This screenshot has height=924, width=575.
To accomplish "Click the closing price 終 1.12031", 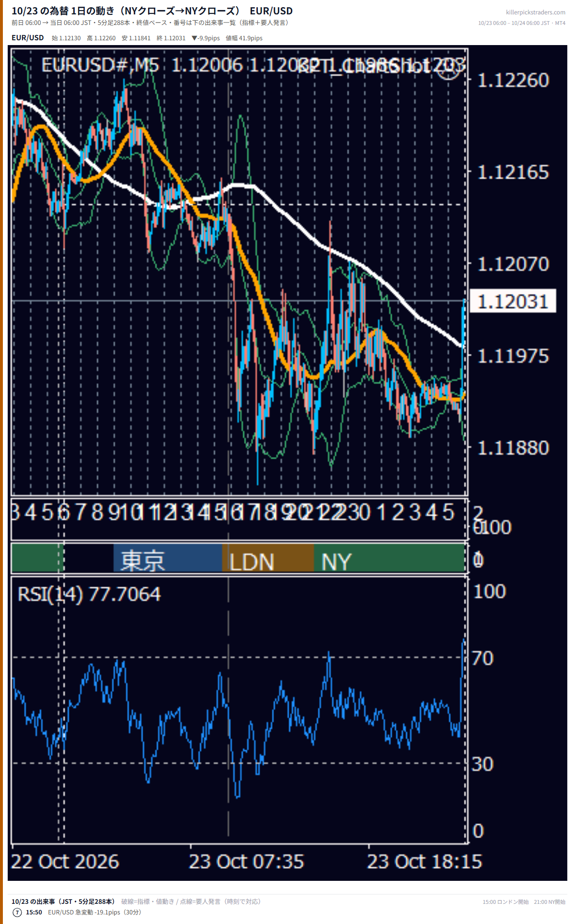I will pos(171,38).
